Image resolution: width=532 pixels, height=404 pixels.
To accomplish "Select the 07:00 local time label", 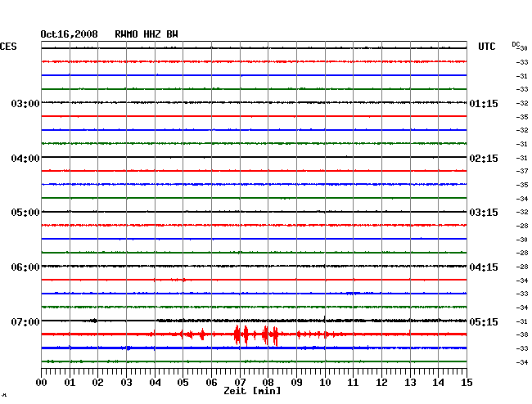I will click(x=25, y=321).
